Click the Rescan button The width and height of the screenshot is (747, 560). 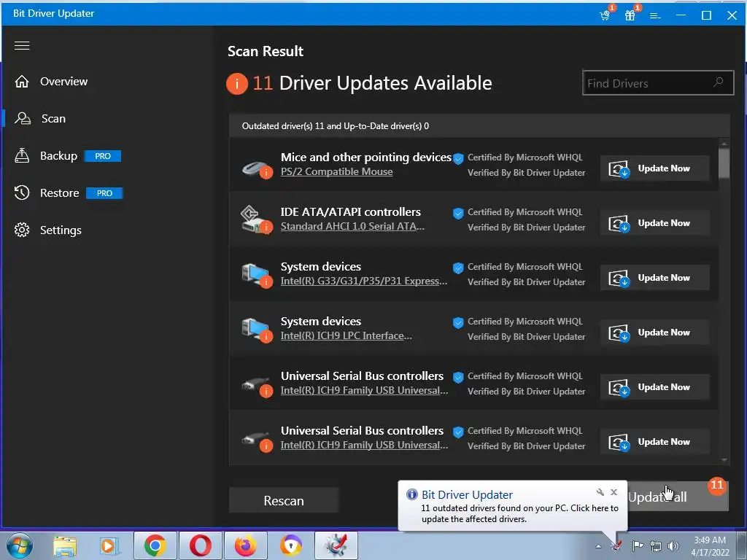(x=284, y=500)
